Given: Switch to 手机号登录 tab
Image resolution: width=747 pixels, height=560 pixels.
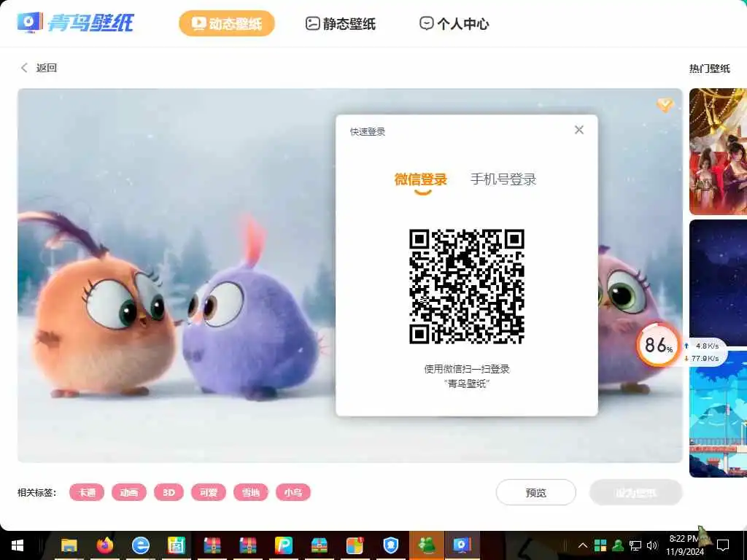Looking at the screenshot, I should coord(503,179).
